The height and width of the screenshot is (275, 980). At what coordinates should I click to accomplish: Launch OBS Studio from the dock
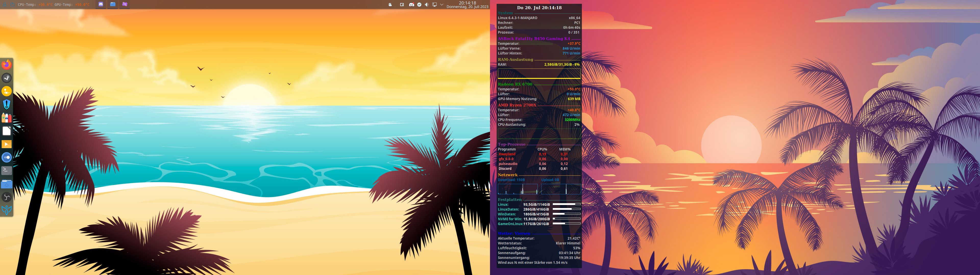(6, 197)
